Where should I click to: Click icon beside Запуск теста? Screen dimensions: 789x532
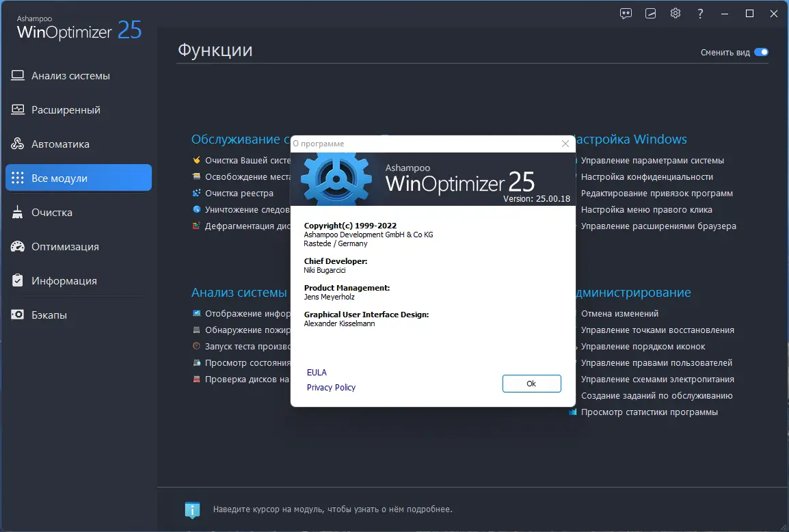tap(196, 346)
